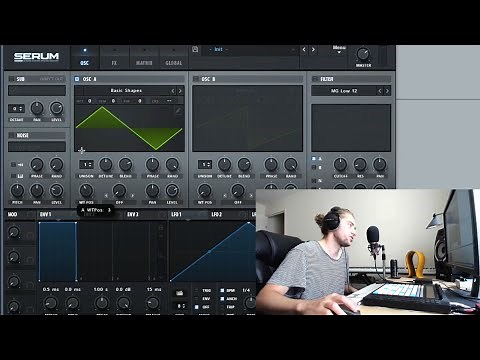Image resolution: width=480 pixels, height=360 pixels.
Task: Toggle the OSC A enable switch
Action: (x=77, y=79)
